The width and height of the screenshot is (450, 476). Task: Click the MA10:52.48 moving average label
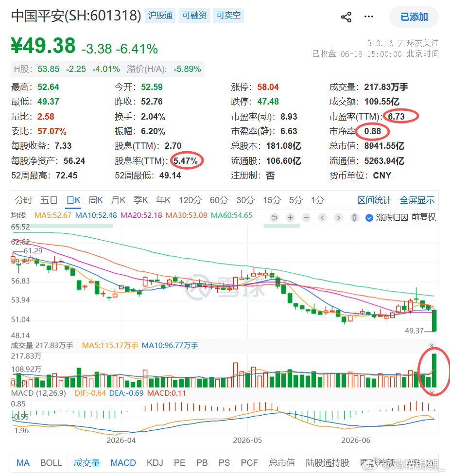pyautogui.click(x=96, y=215)
